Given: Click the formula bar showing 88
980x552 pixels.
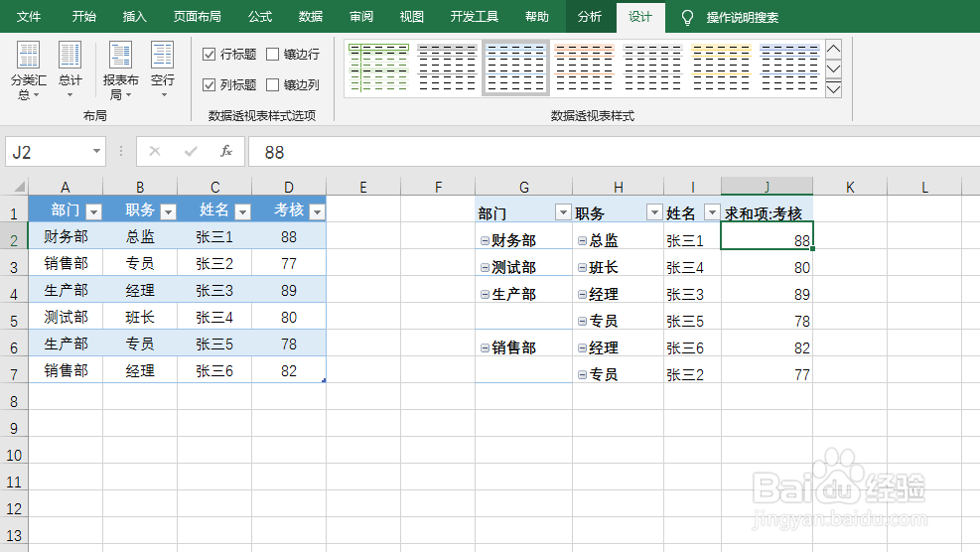Looking at the screenshot, I should click(x=614, y=152).
